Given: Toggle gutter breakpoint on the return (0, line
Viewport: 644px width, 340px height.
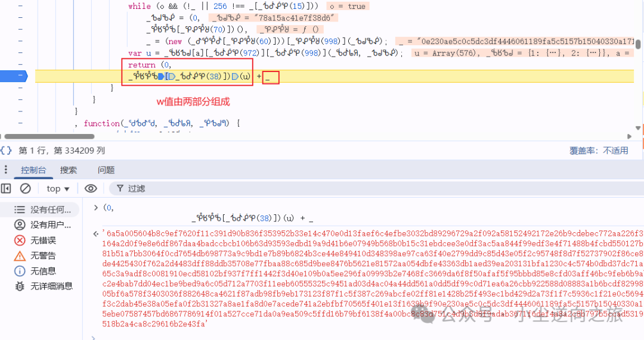Looking at the screenshot, I should click(x=20, y=64).
